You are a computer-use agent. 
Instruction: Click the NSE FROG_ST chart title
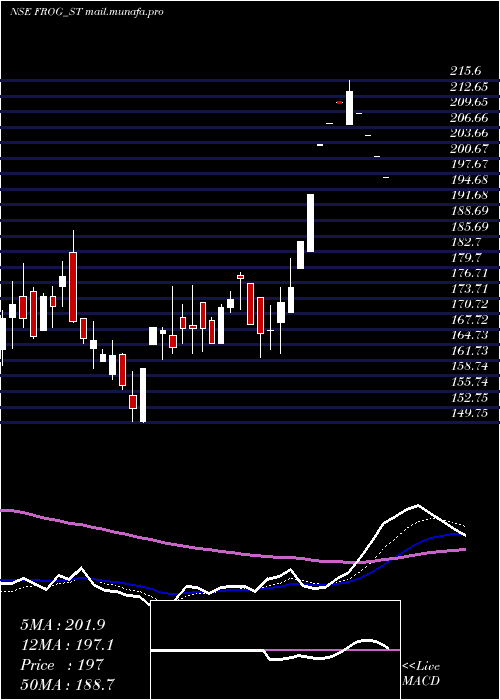[x=46, y=12]
